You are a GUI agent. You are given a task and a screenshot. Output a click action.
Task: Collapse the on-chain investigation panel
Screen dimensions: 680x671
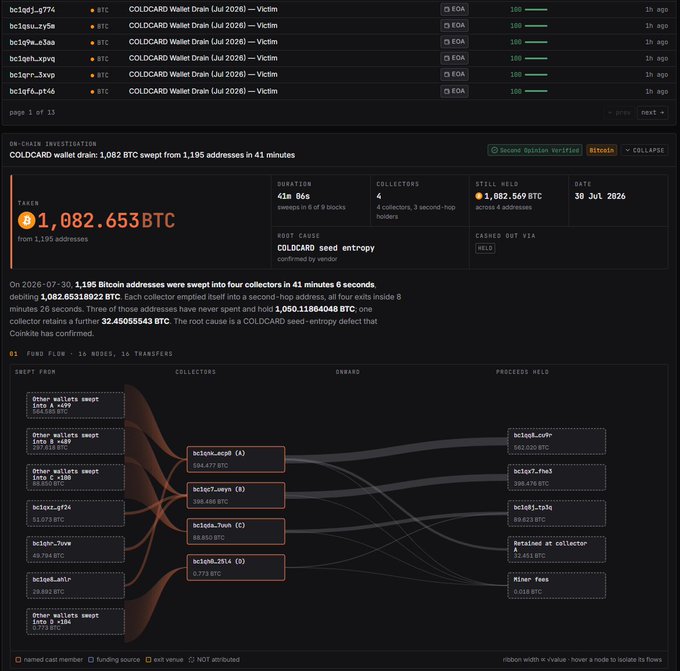[644, 150]
